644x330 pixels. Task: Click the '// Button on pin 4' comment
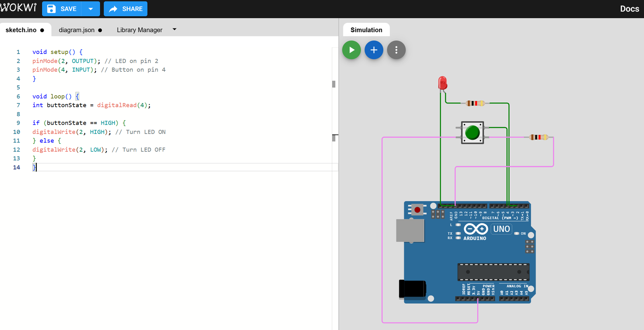pos(133,70)
